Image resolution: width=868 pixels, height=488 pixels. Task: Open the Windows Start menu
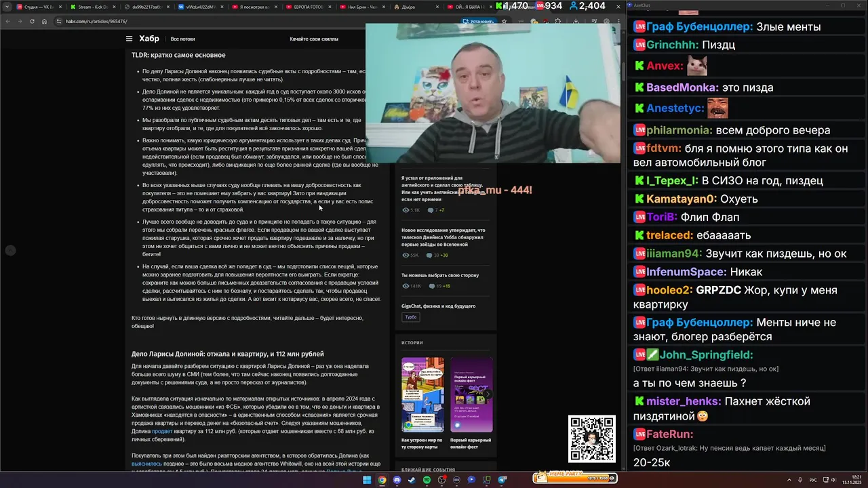367,480
